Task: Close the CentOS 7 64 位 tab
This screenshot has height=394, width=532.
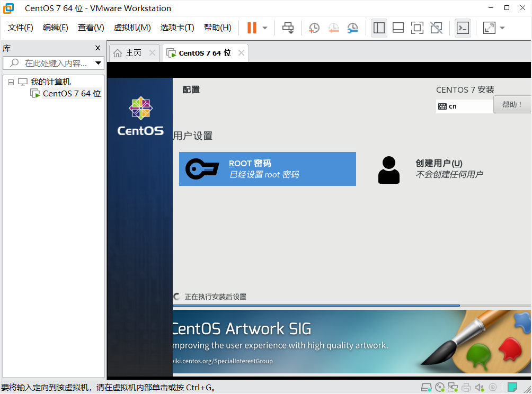Action: point(241,53)
